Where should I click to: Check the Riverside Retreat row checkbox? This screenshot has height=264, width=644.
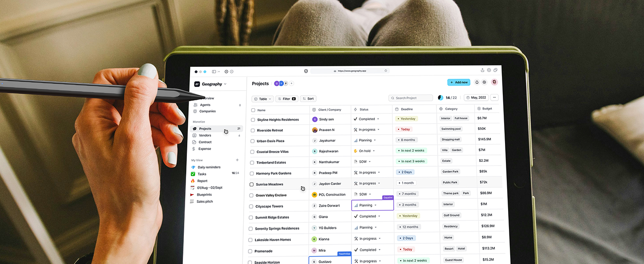click(252, 130)
